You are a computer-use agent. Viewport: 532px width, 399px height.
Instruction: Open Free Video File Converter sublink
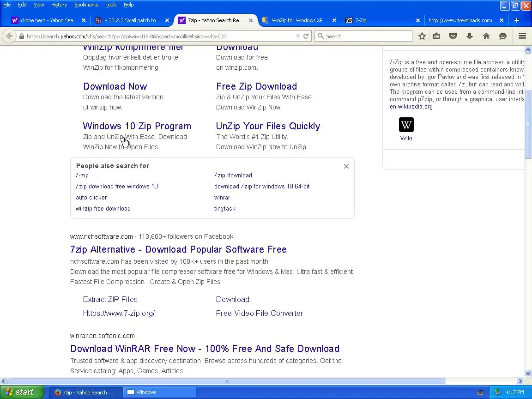tap(260, 313)
